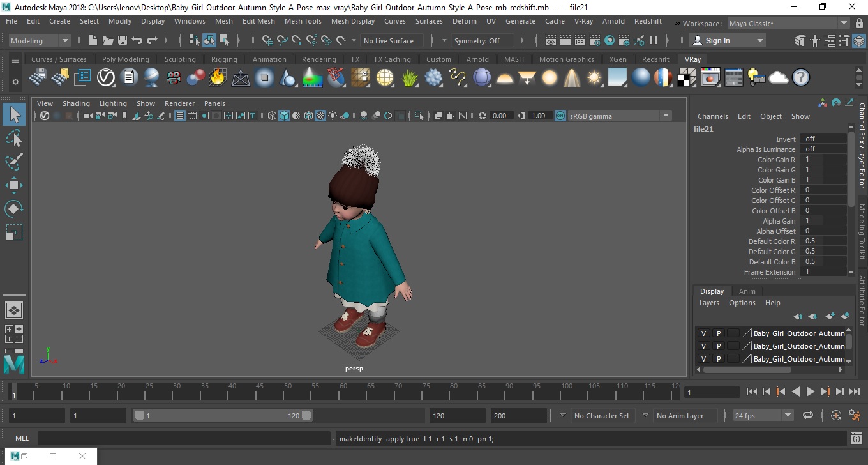The height and width of the screenshot is (465, 868).
Task: Activate the Move tool
Action: pos(14,185)
